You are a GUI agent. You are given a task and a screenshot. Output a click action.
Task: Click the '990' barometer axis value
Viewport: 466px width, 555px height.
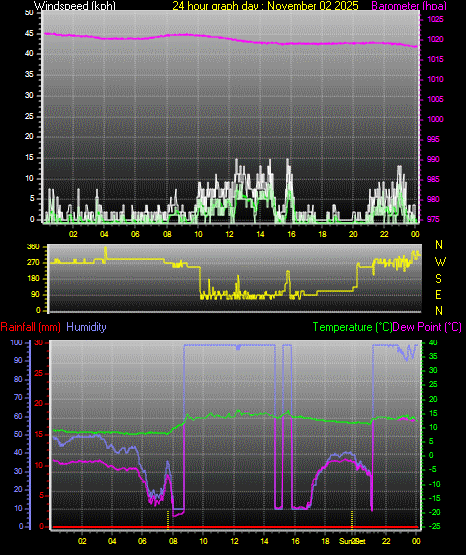click(433, 159)
